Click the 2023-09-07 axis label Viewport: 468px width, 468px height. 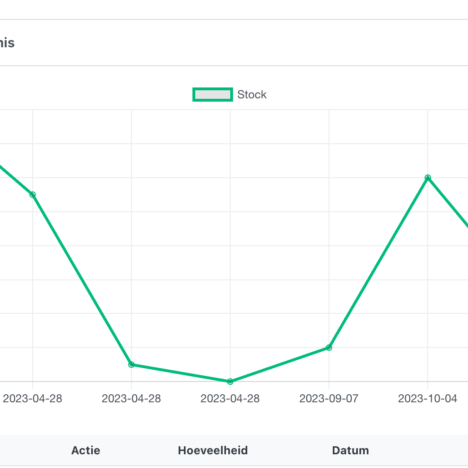point(329,398)
